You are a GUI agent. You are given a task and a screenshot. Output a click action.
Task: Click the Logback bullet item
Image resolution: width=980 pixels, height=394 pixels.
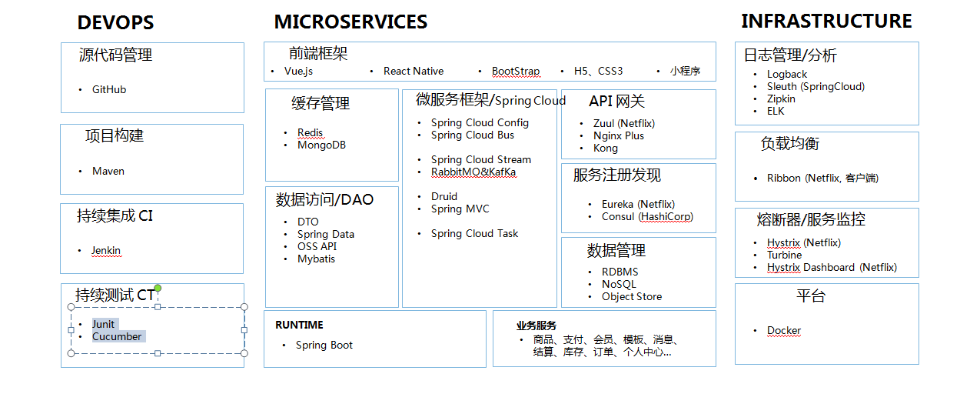787,75
